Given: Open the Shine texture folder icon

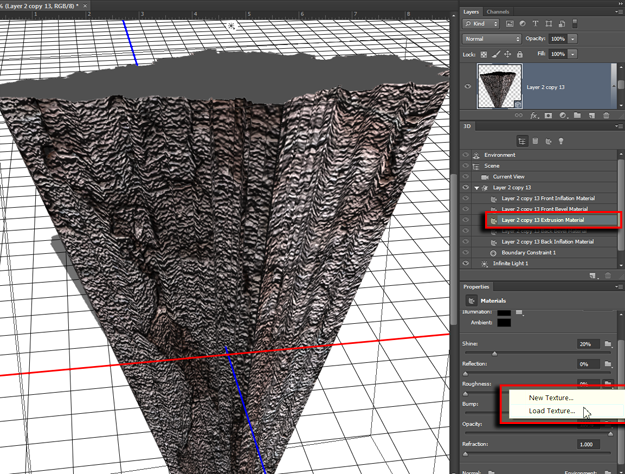Looking at the screenshot, I should [x=608, y=343].
